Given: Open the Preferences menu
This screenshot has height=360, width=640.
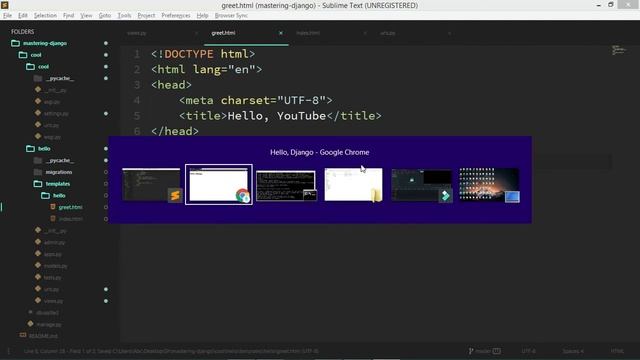Looking at the screenshot, I should [176, 16].
